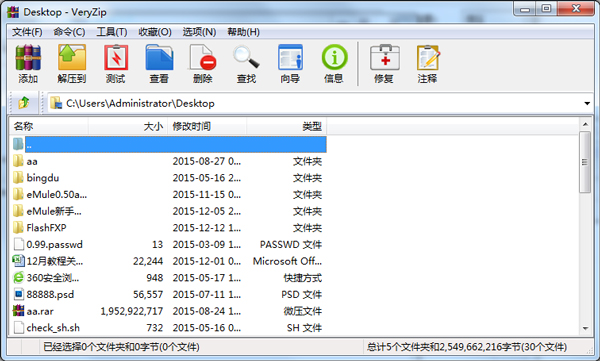
Task: Click the file size 1,952,922,717
Action: click(132, 311)
